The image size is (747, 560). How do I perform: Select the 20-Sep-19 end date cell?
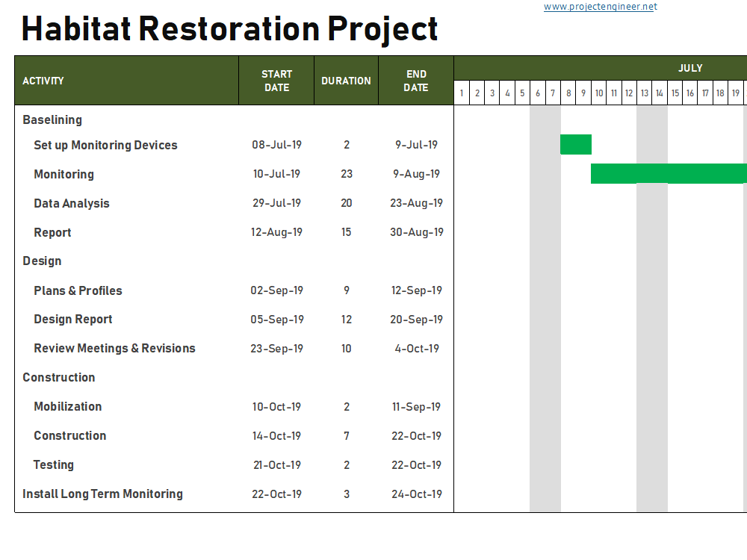(x=416, y=319)
